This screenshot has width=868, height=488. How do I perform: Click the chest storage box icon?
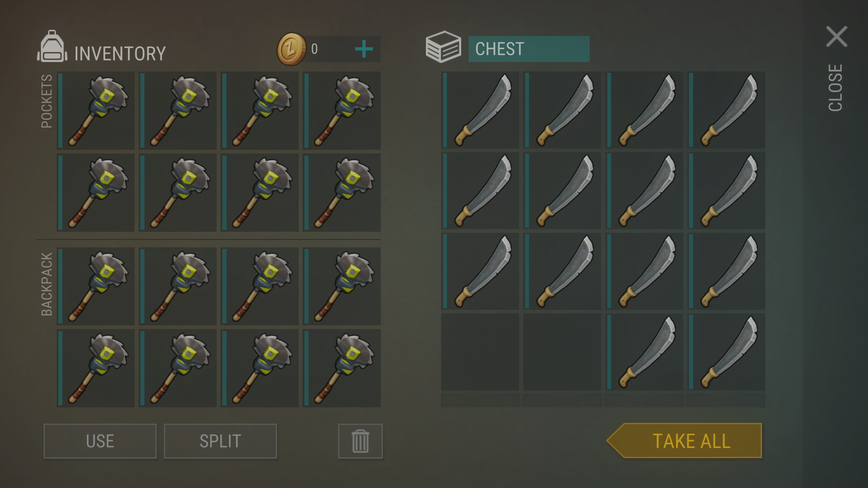pos(443,47)
